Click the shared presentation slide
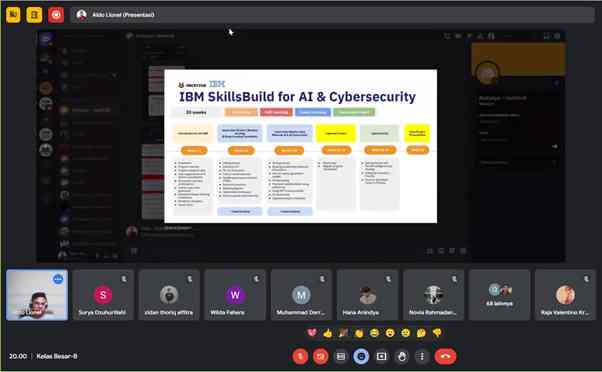602x372 pixels. pos(301,146)
